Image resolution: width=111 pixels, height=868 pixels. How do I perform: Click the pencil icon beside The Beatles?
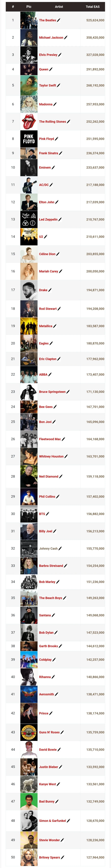[x=59, y=20]
